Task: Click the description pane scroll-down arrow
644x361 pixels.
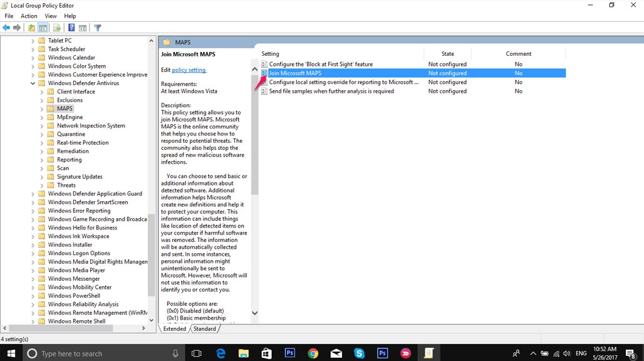Action: [254, 313]
